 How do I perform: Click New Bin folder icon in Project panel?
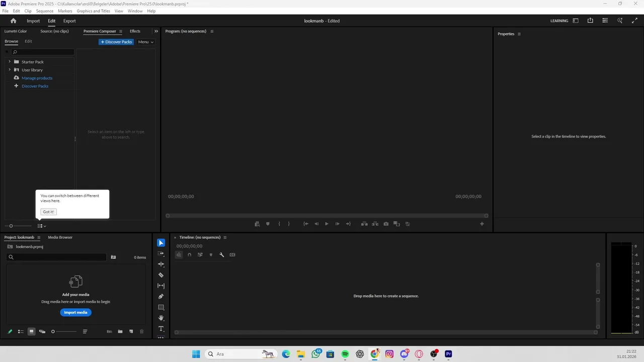[120, 331]
